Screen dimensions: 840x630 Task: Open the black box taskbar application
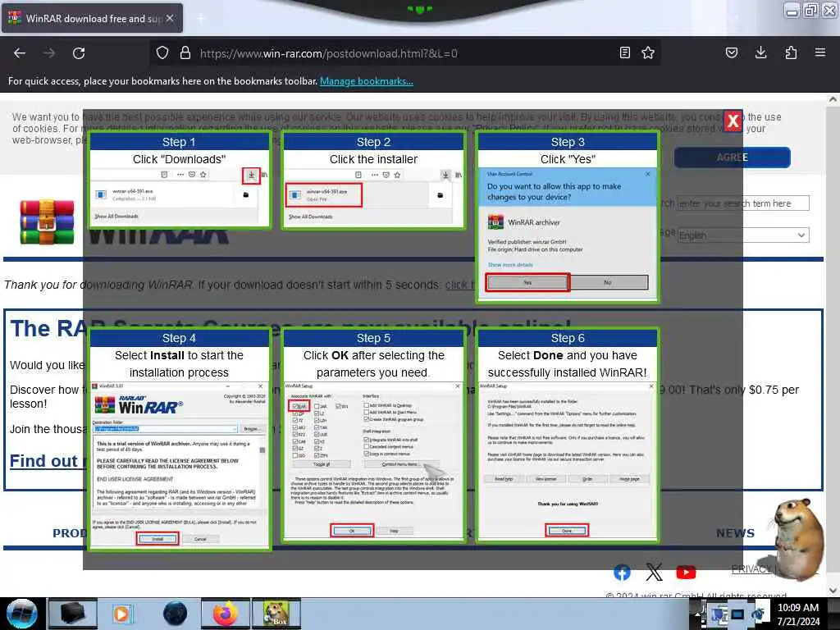pyautogui.click(x=73, y=614)
